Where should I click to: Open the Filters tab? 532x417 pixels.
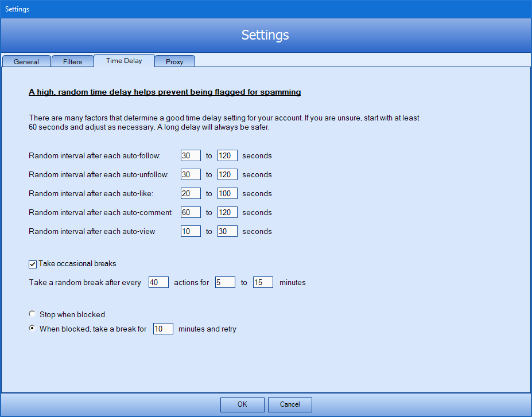[x=73, y=61]
